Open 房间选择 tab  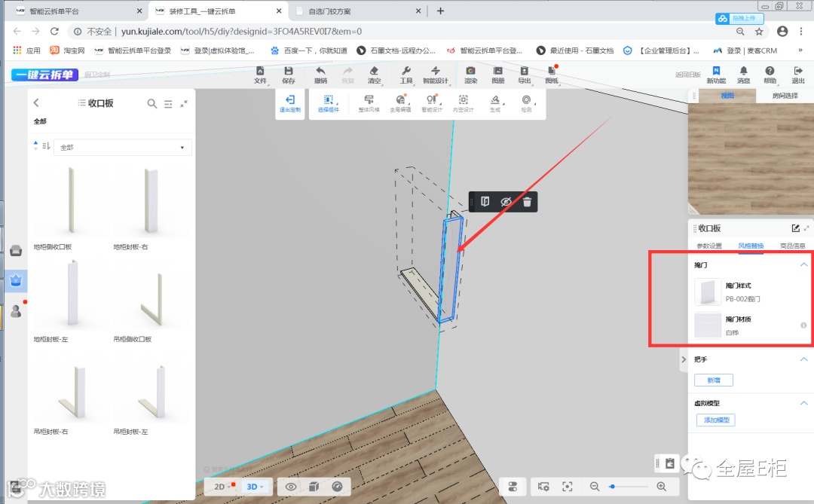point(785,96)
